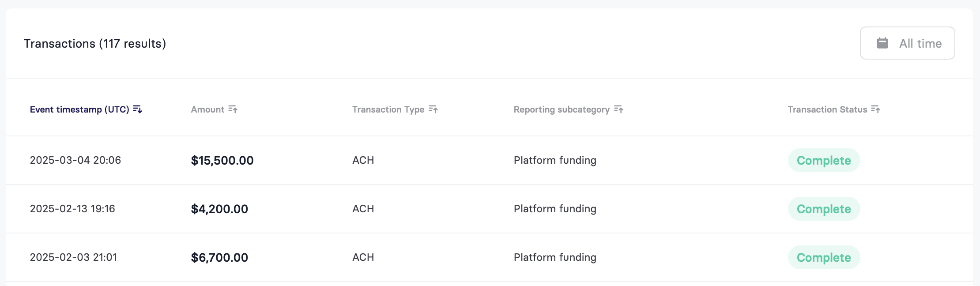Click the Transaction Status sort icon
Screen dimensions: 980x286
pyautogui.click(x=875, y=109)
